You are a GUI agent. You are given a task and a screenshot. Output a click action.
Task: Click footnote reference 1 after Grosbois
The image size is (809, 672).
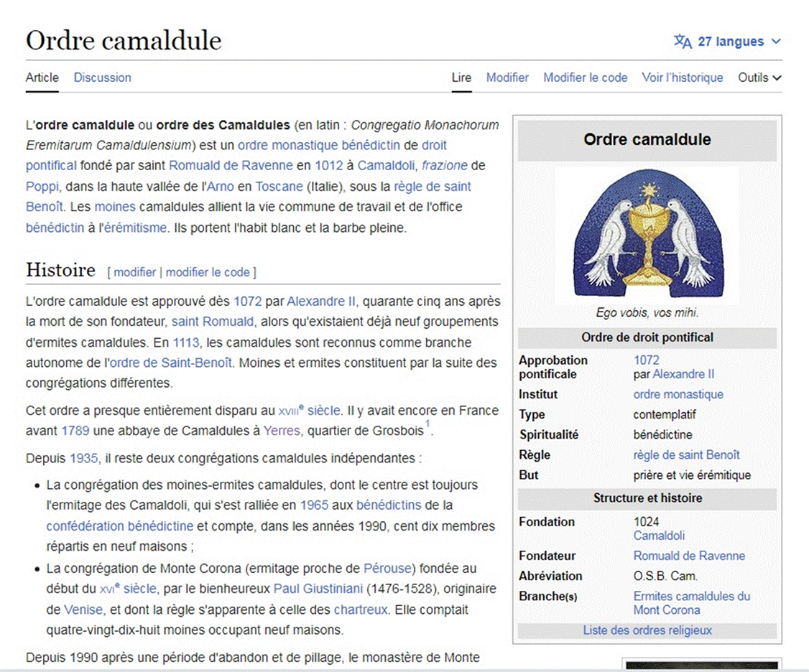tap(427, 424)
